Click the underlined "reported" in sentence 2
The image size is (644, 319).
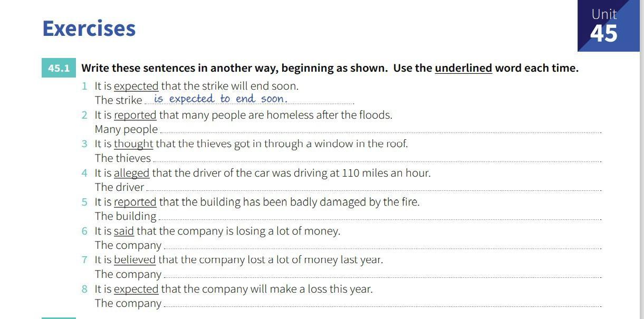coord(135,115)
